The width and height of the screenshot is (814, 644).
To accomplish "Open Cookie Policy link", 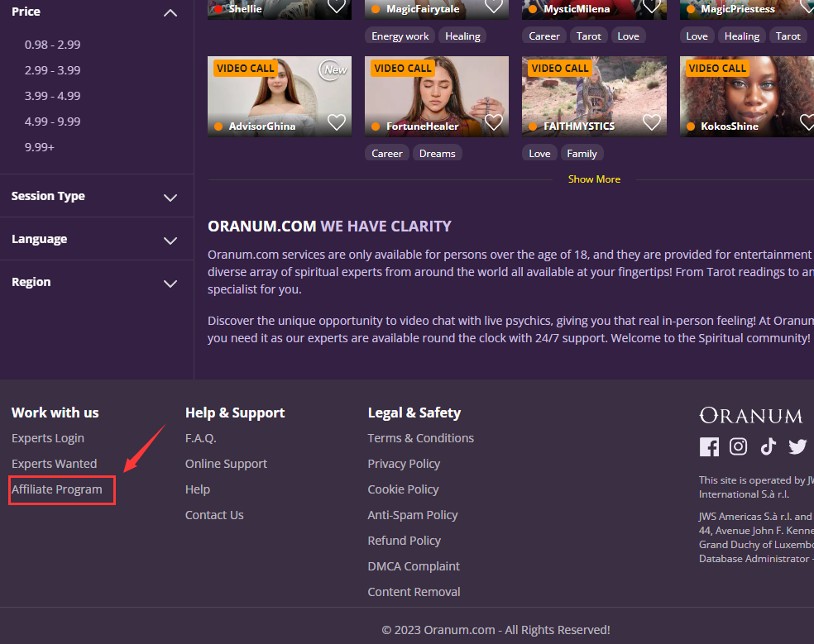I will coord(403,489).
